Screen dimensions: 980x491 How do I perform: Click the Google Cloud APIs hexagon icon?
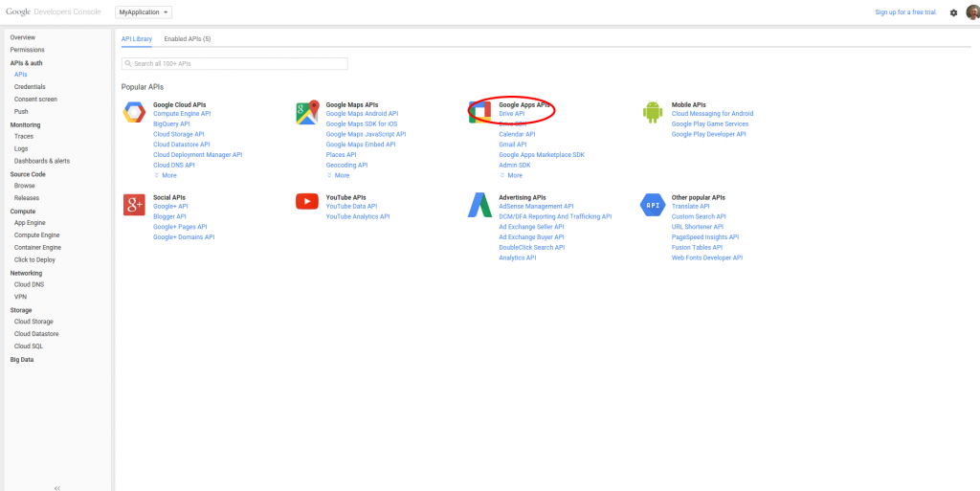tap(133, 113)
